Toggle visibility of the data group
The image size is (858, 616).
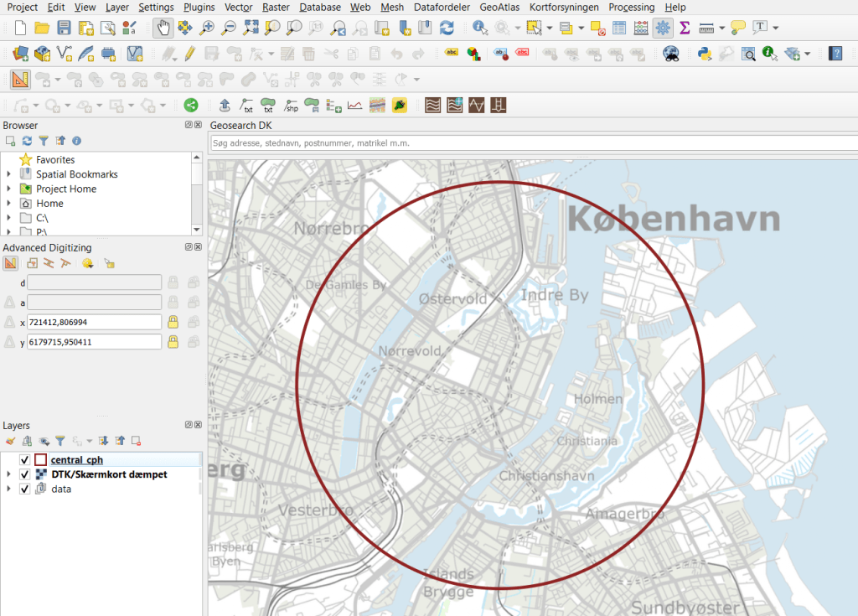(24, 489)
